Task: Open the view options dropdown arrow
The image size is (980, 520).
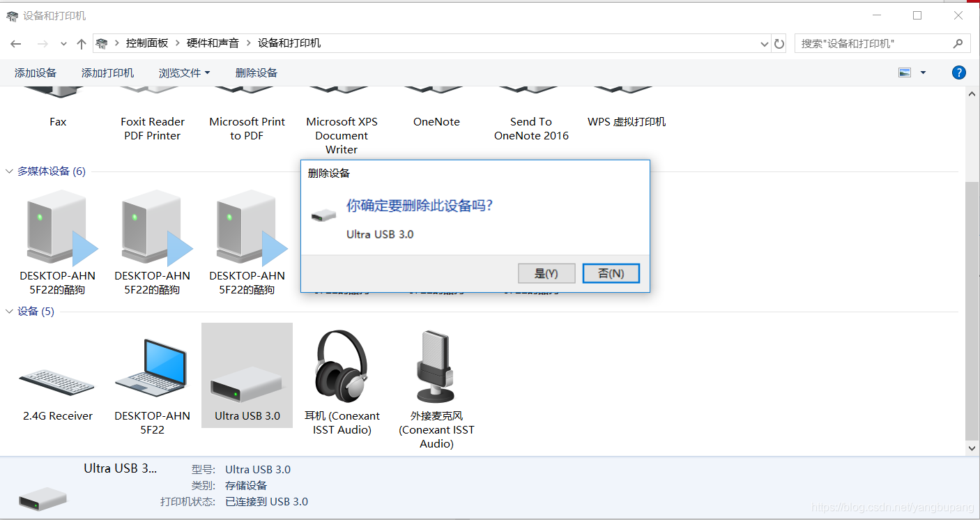Action: [923, 72]
